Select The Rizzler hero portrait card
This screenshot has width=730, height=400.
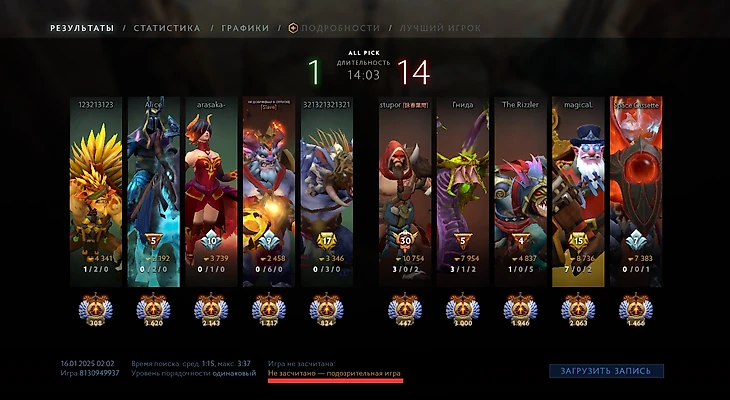(520, 191)
